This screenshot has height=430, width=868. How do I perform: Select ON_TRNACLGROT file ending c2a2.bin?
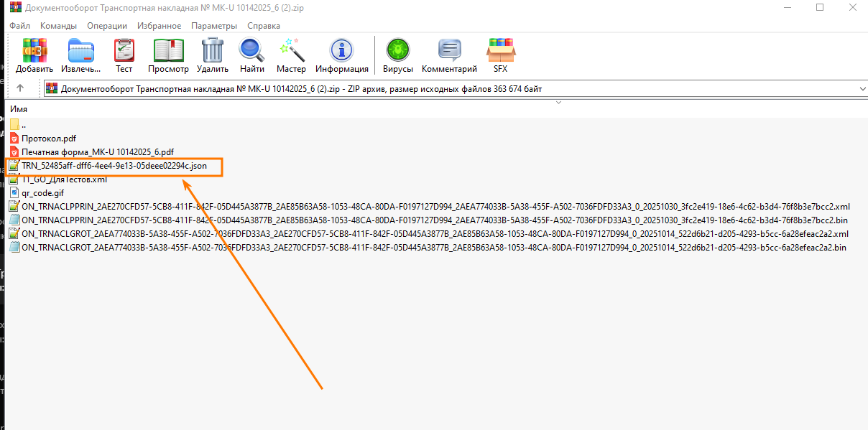point(434,248)
